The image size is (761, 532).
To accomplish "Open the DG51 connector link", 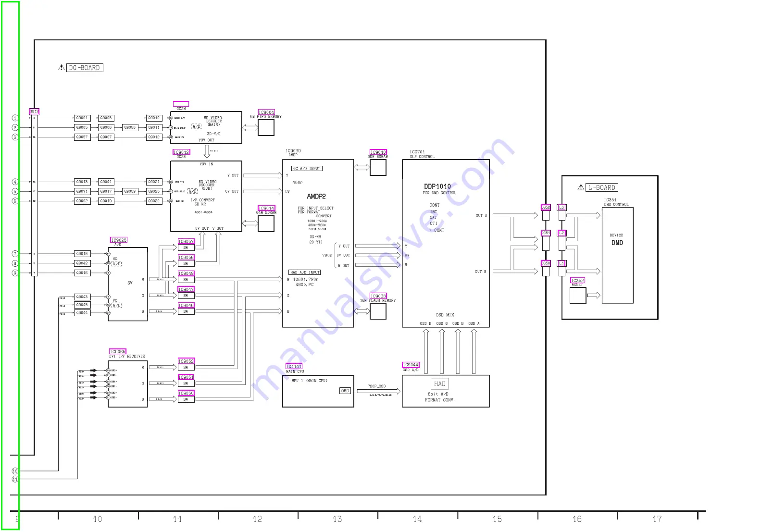I will (546, 233).
